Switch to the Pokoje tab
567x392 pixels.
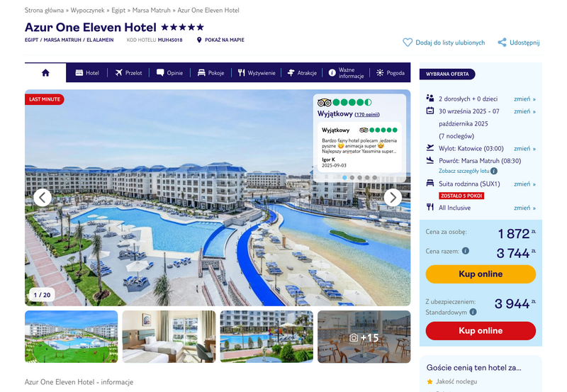tap(210, 73)
